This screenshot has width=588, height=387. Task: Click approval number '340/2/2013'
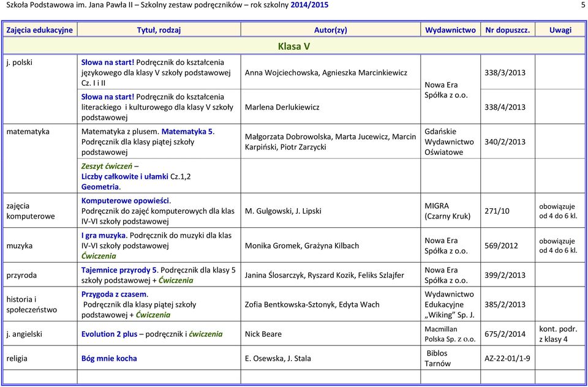[x=505, y=141]
